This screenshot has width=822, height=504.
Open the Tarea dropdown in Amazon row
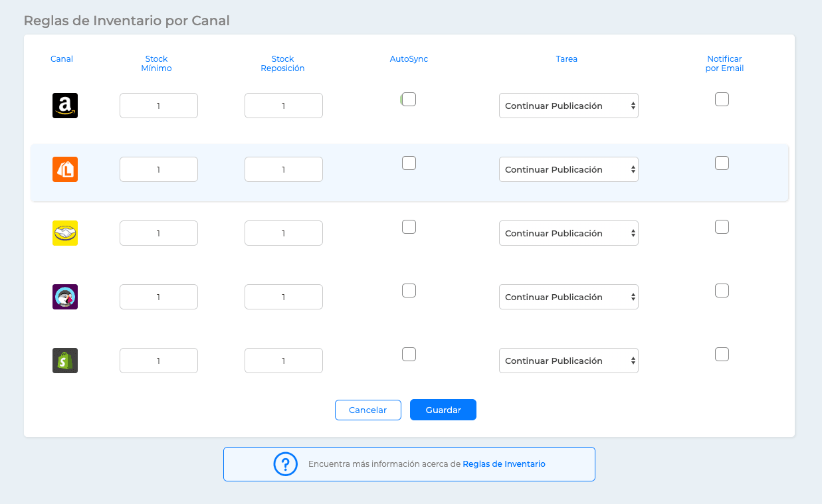point(569,106)
